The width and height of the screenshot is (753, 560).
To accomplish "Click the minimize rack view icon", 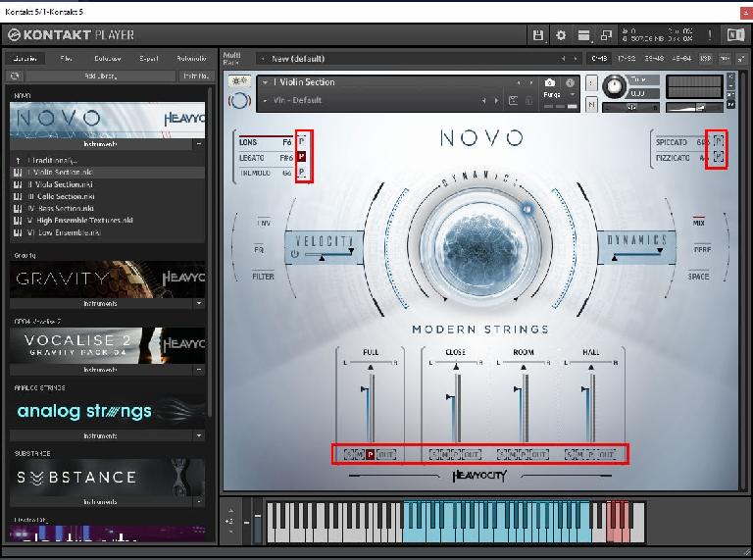I will click(x=607, y=35).
